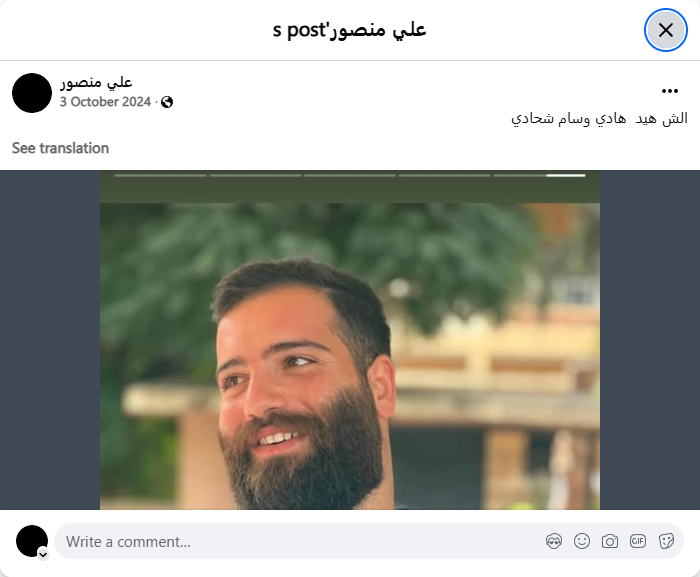Open the three-dot post options menu

tap(670, 91)
